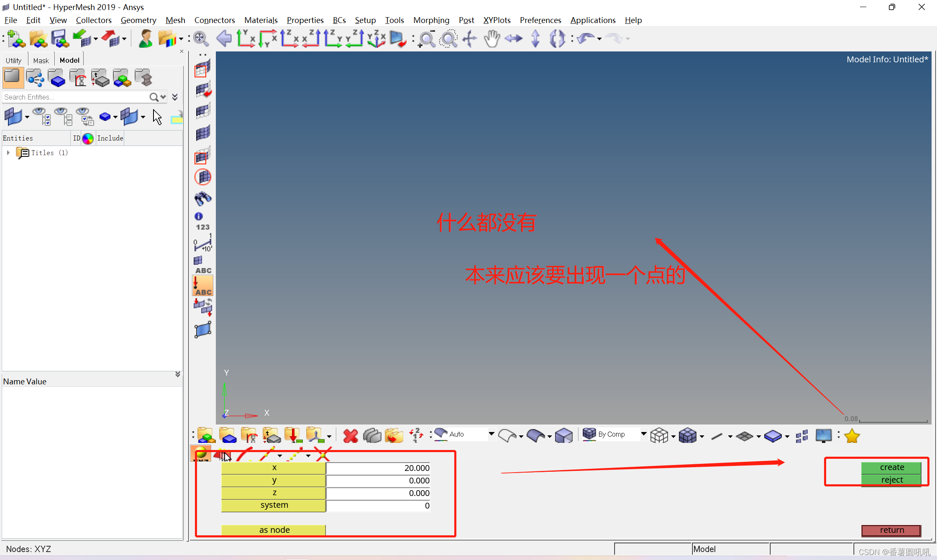Image resolution: width=937 pixels, height=560 pixels.
Task: Toggle the first eye visibility icon
Action: 41,116
